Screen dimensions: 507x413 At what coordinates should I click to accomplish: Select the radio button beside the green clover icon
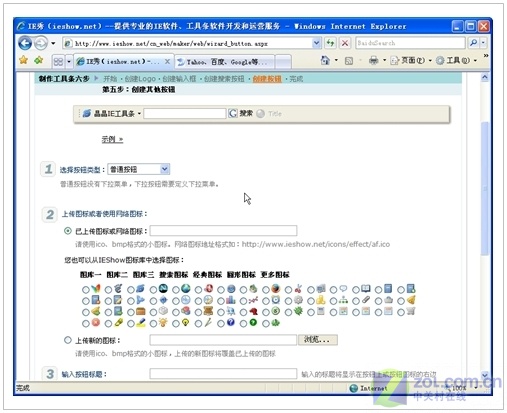266,323
